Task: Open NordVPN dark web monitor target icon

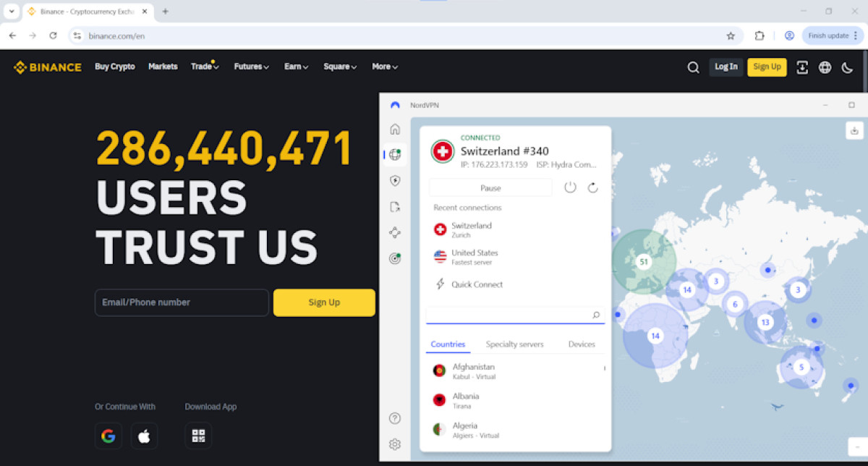Action: (395, 258)
